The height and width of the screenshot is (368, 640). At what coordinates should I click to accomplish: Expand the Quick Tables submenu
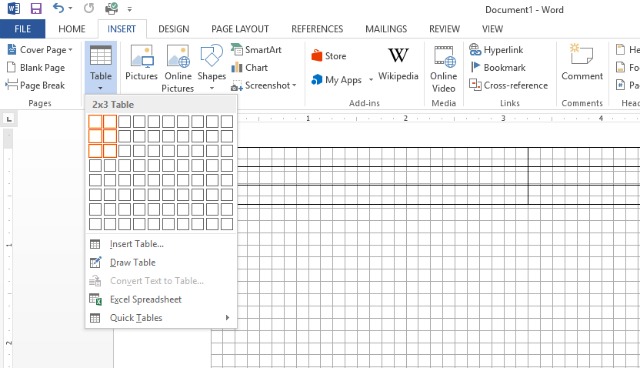pyautogui.click(x=161, y=318)
